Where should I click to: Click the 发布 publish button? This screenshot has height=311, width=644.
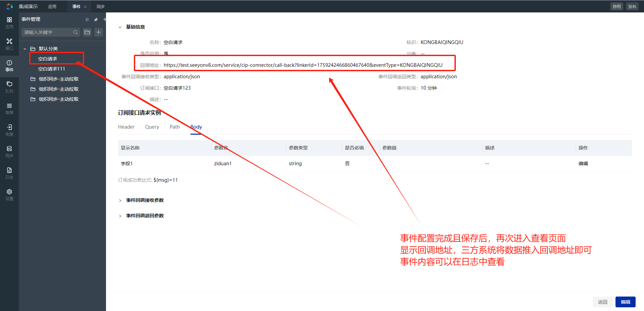click(632, 6)
